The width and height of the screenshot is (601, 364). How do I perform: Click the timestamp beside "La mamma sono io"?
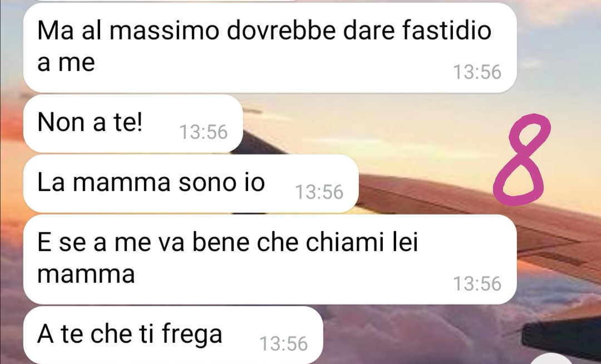coord(319,192)
